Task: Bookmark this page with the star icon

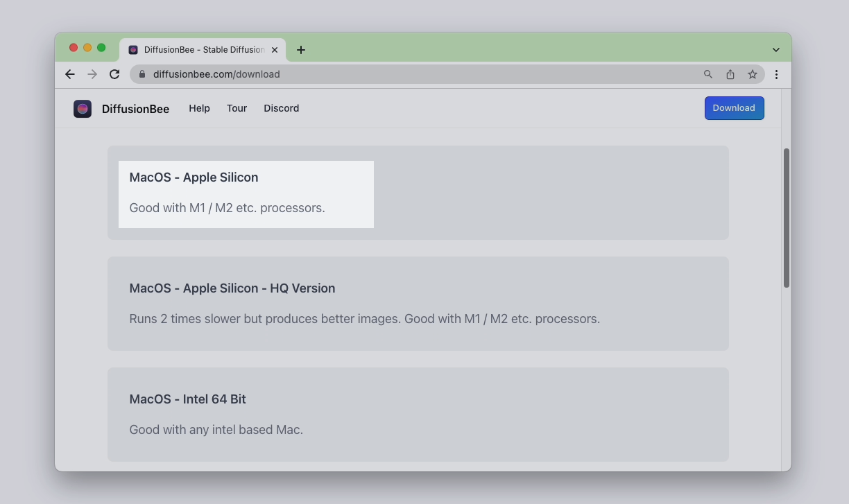Action: pyautogui.click(x=753, y=74)
